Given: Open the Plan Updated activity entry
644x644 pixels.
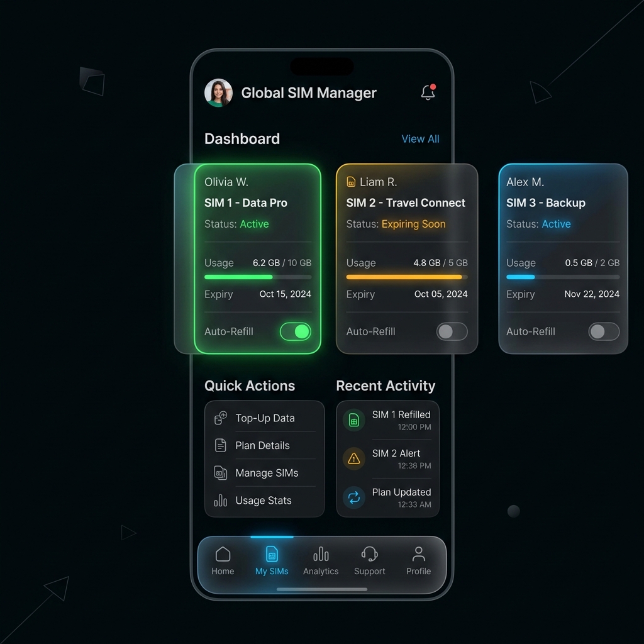Looking at the screenshot, I should 387,498.
